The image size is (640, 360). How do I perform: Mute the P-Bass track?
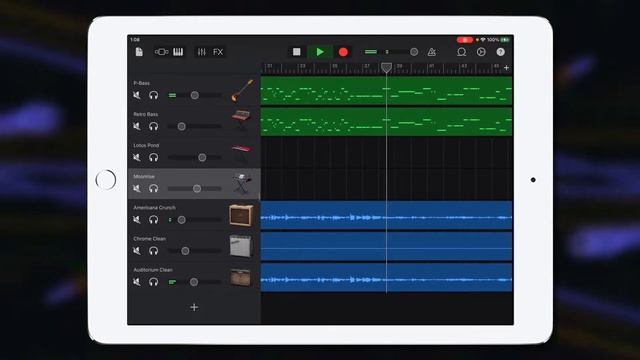click(137, 95)
